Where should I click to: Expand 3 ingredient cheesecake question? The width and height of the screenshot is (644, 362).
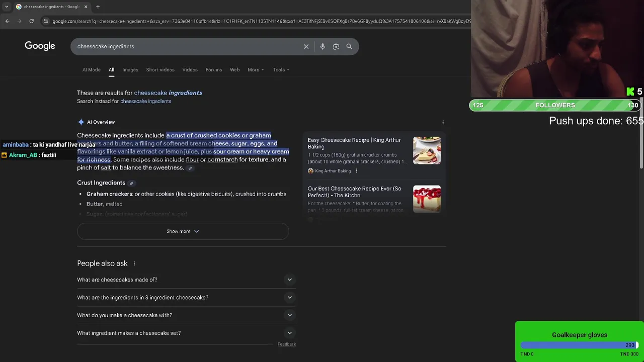point(186,298)
